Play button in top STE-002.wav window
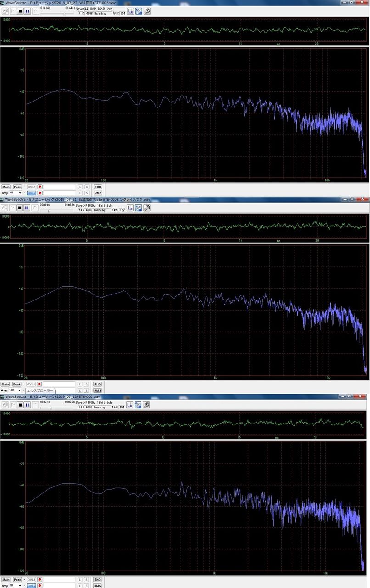 coord(13,11)
